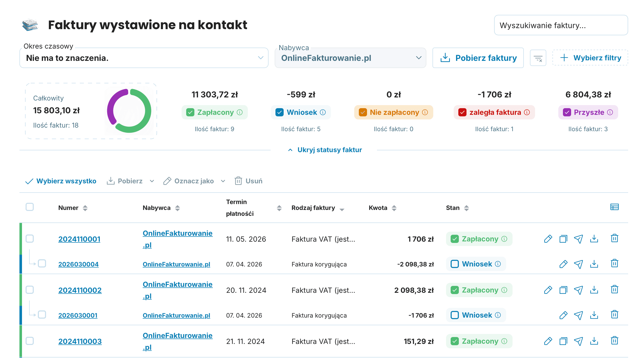The width and height of the screenshot is (644, 358).
Task: Edit invoice 2024110003 with pencil icon
Action: (548, 341)
